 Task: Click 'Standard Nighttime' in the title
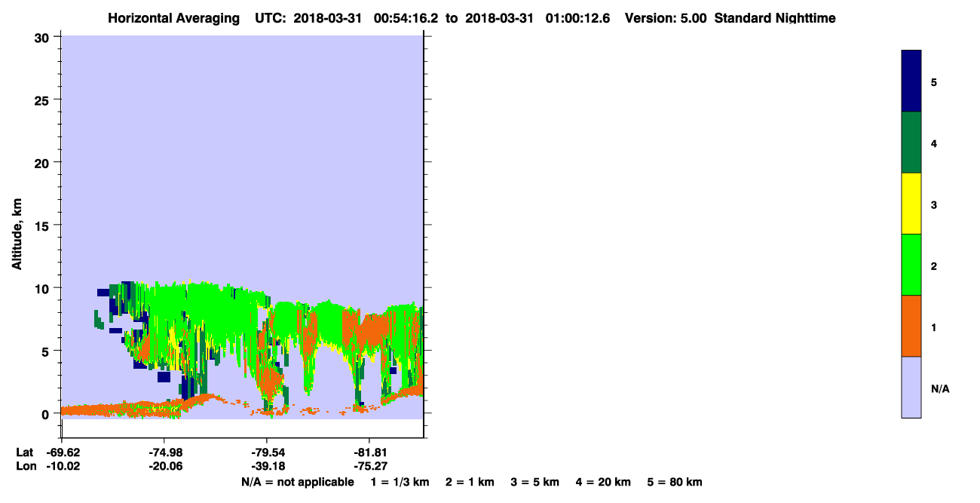(x=774, y=18)
